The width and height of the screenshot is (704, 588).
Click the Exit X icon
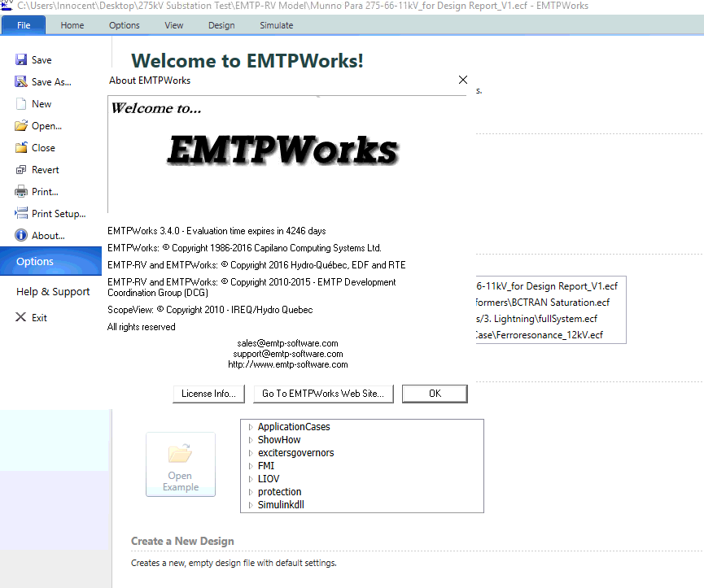[20, 317]
